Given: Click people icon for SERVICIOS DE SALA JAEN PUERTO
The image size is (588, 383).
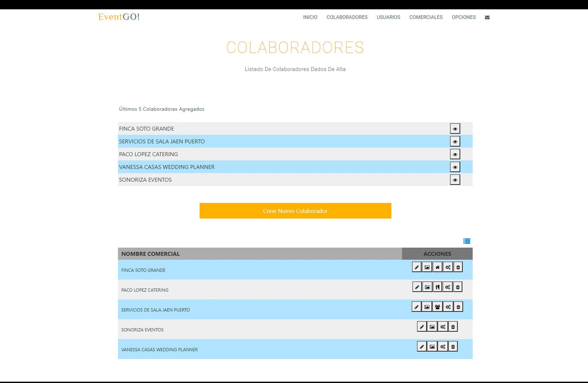Looking at the screenshot, I should 437,307.
